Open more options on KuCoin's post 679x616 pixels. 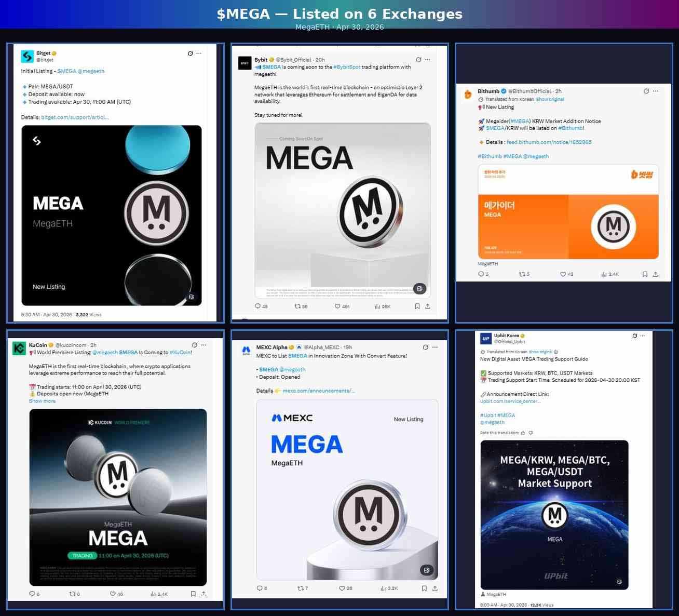[204, 345]
